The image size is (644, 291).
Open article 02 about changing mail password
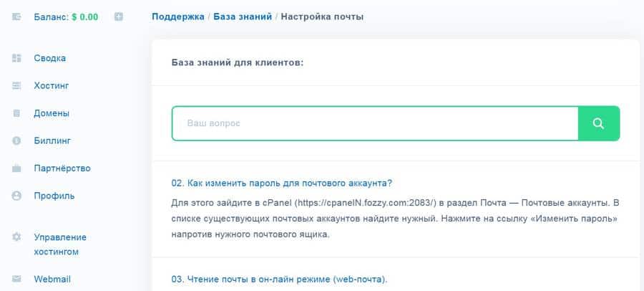click(x=282, y=183)
